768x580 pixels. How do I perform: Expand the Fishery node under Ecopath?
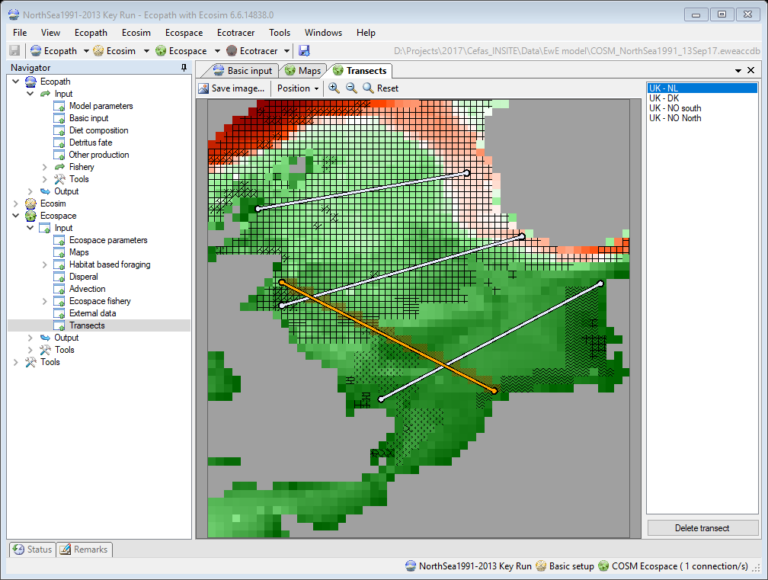click(45, 167)
